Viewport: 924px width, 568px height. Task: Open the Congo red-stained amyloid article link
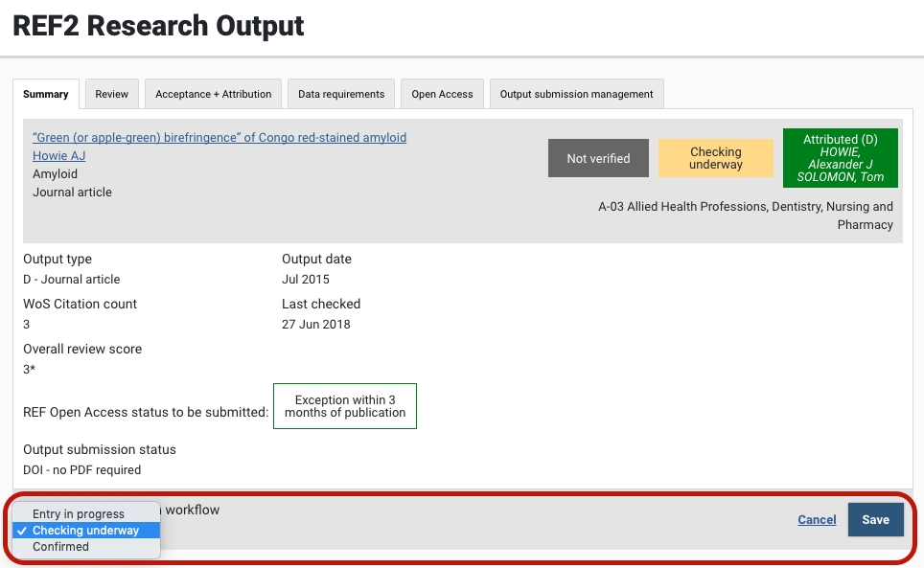point(219,138)
